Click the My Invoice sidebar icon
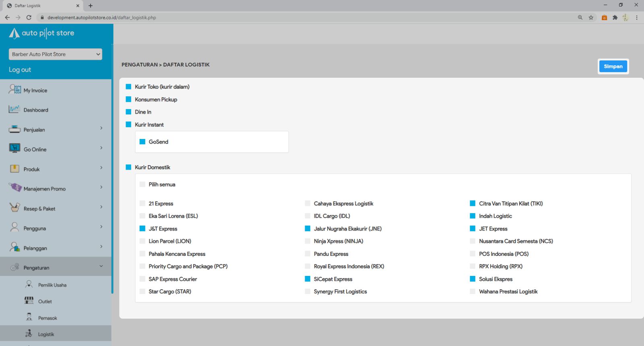 tap(14, 89)
